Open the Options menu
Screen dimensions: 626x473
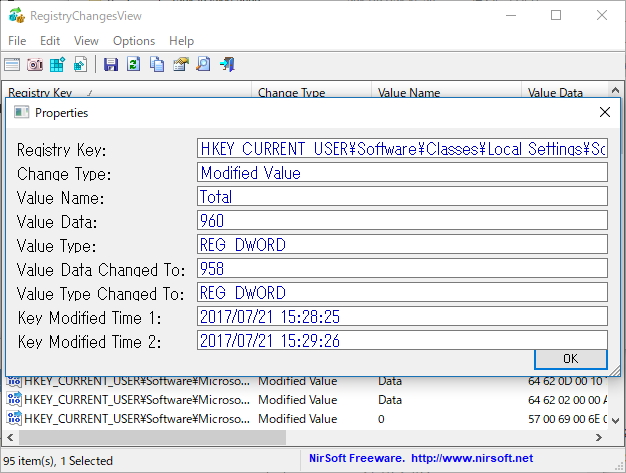134,41
